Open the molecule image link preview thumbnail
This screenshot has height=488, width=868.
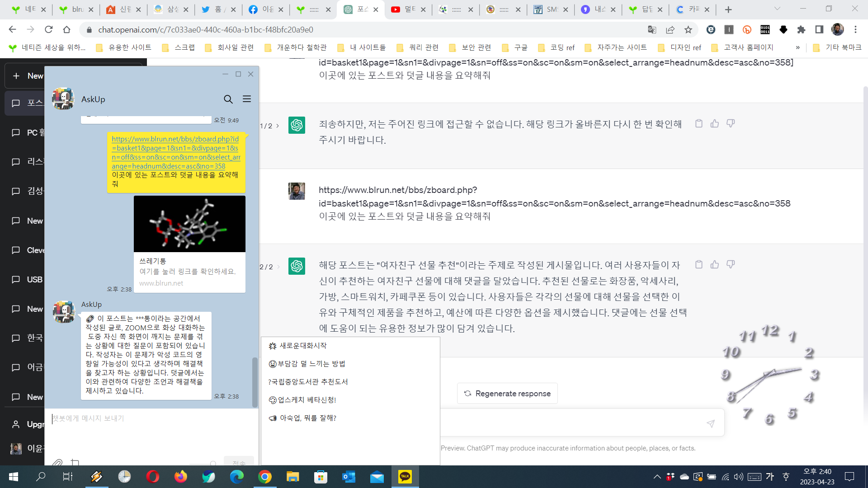point(189,224)
